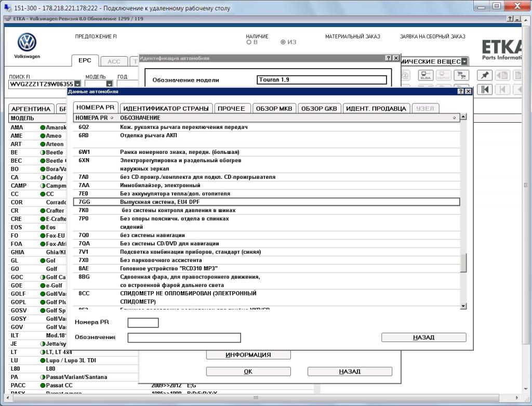Select PR row 7K0 без системы контроля давления
The width and height of the screenshot is (532, 406).
click(x=267, y=211)
